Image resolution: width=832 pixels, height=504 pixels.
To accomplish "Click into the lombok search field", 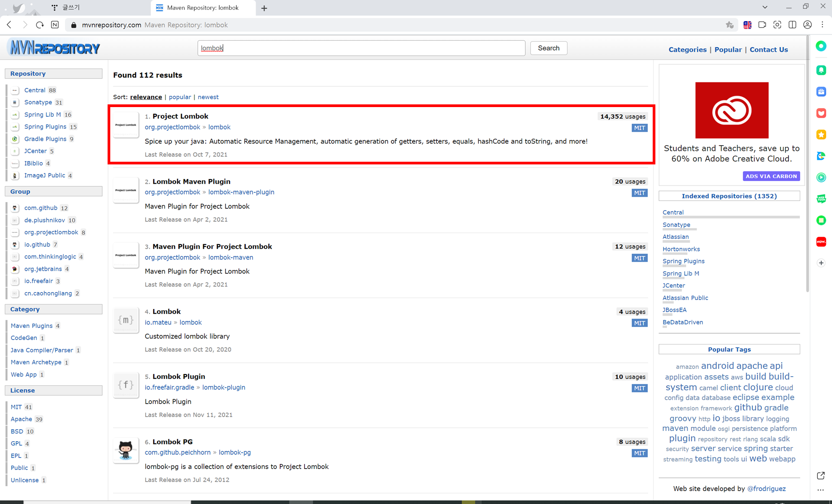I will [361, 48].
